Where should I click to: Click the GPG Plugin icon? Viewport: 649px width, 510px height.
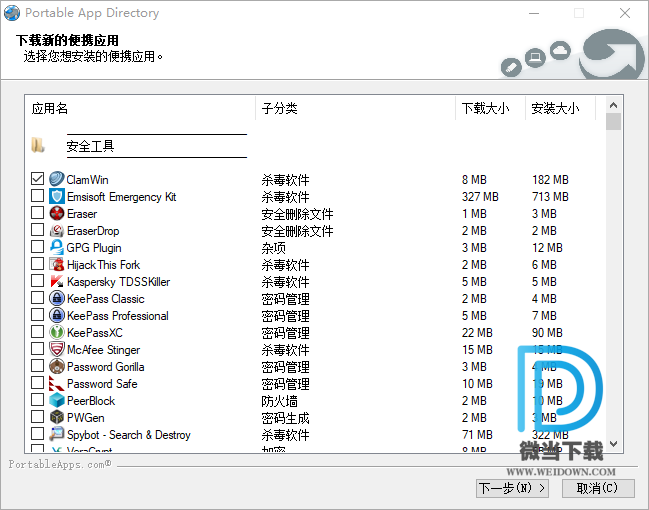point(57,247)
